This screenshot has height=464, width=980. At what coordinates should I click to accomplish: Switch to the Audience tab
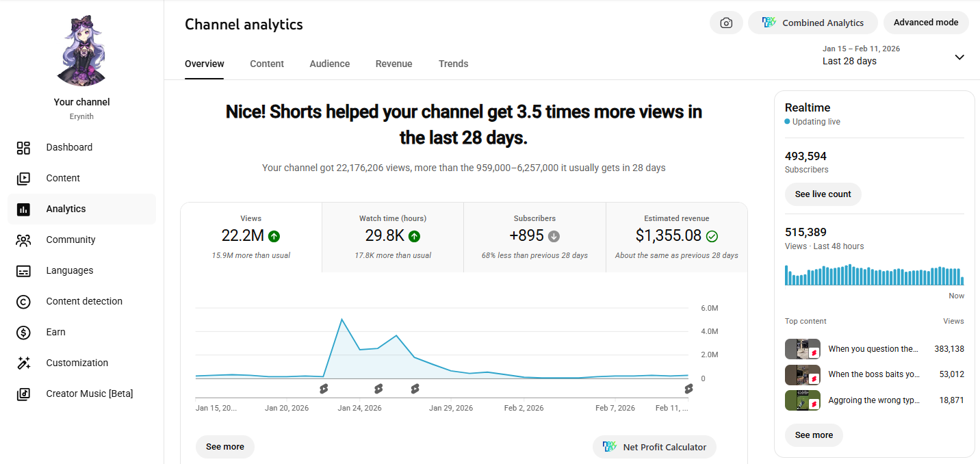pyautogui.click(x=330, y=64)
